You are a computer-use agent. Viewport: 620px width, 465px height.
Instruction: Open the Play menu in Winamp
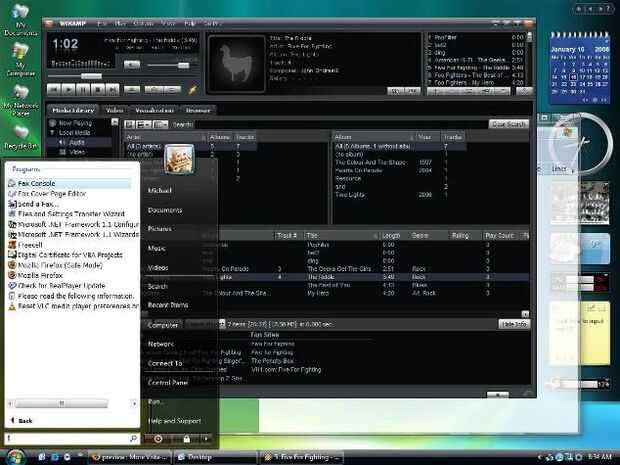120,24
